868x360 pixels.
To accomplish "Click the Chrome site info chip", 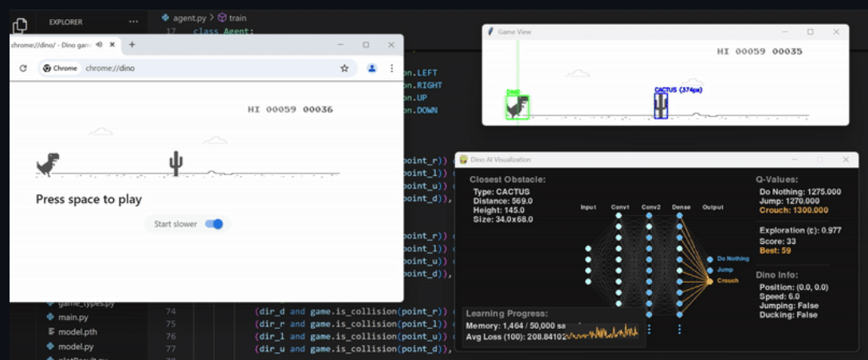I will [x=61, y=68].
